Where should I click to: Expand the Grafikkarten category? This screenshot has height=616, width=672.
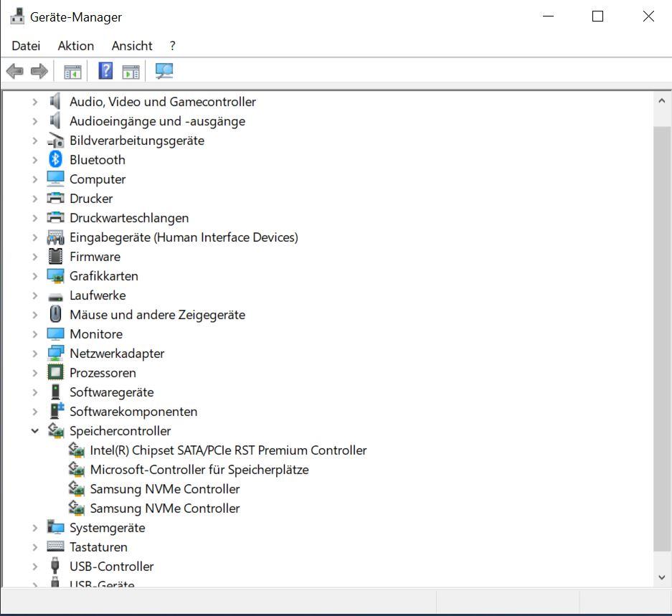pyautogui.click(x=34, y=276)
